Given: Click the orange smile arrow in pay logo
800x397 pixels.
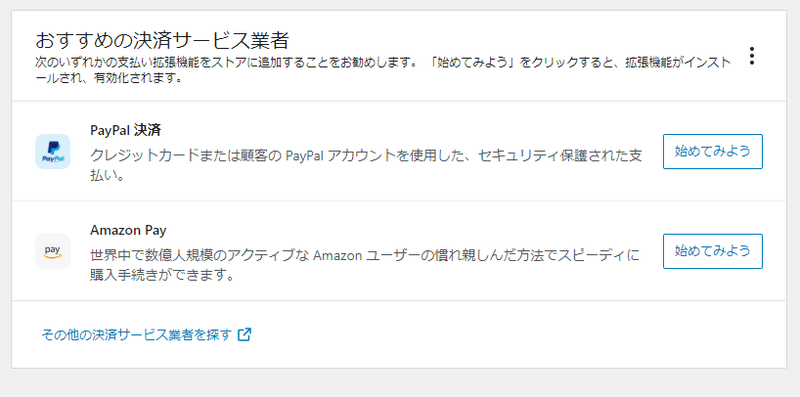Looking at the screenshot, I should click(x=53, y=257).
